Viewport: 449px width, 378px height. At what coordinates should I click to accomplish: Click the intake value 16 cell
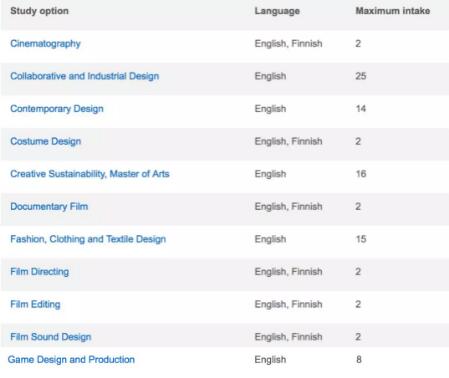tap(361, 174)
